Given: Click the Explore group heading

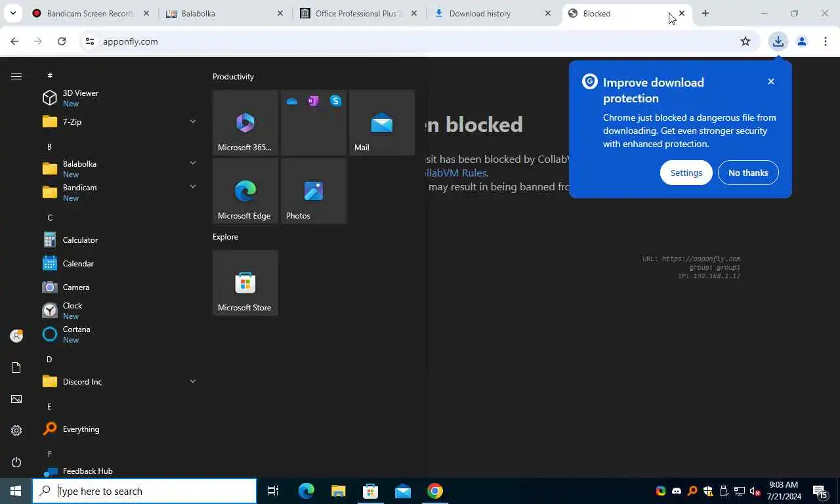Looking at the screenshot, I should [225, 237].
